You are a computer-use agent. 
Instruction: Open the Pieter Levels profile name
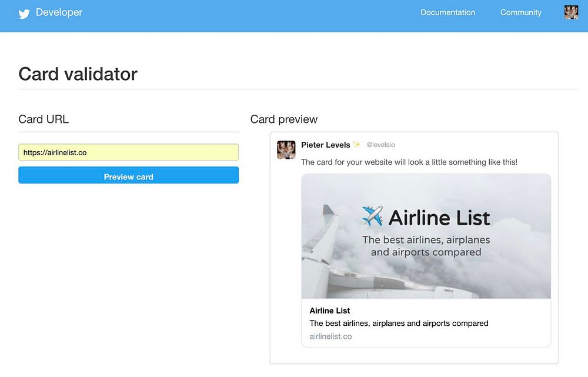point(326,145)
